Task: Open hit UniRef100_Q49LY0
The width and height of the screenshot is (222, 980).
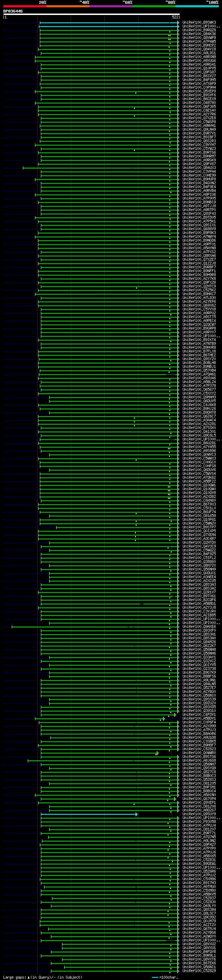Action: pyautogui.click(x=199, y=906)
